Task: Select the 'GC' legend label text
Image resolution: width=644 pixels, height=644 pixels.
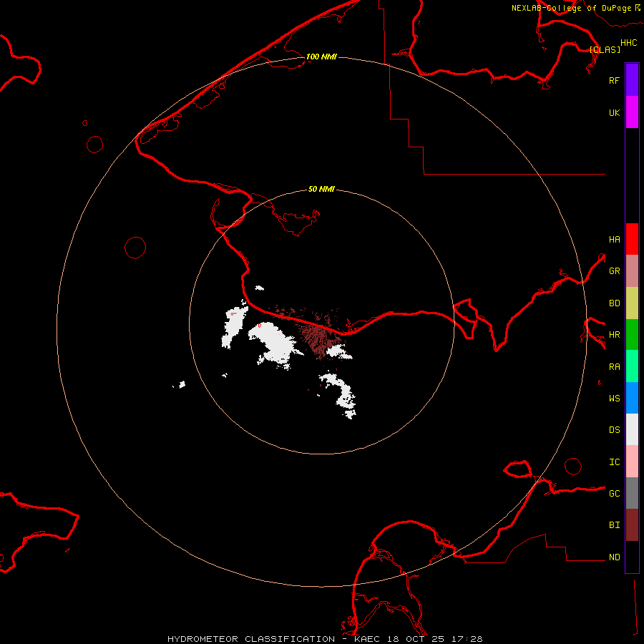Action: click(614, 493)
